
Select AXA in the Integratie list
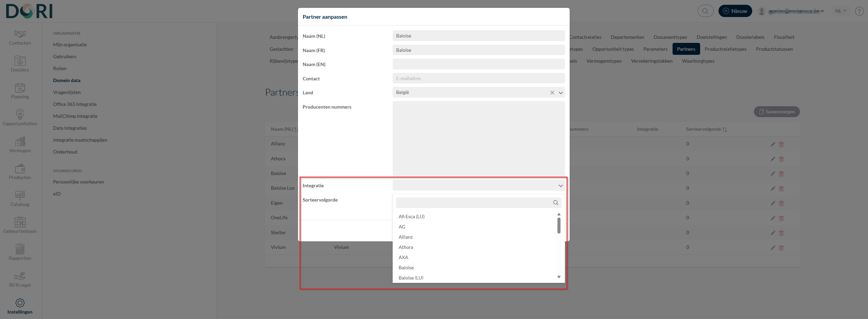[403, 257]
